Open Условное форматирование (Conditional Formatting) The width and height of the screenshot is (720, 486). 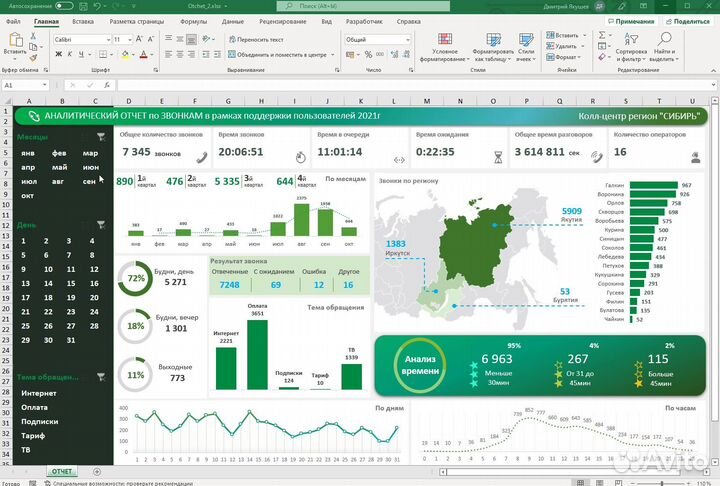pos(444,48)
